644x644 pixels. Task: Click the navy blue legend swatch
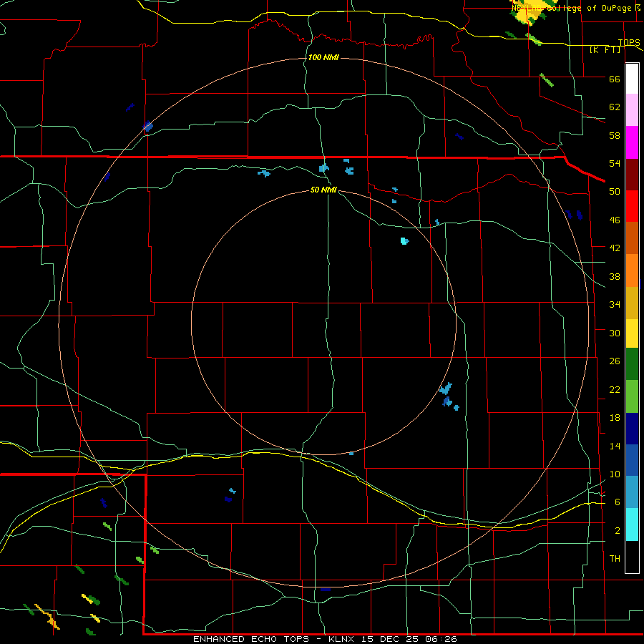point(632,429)
